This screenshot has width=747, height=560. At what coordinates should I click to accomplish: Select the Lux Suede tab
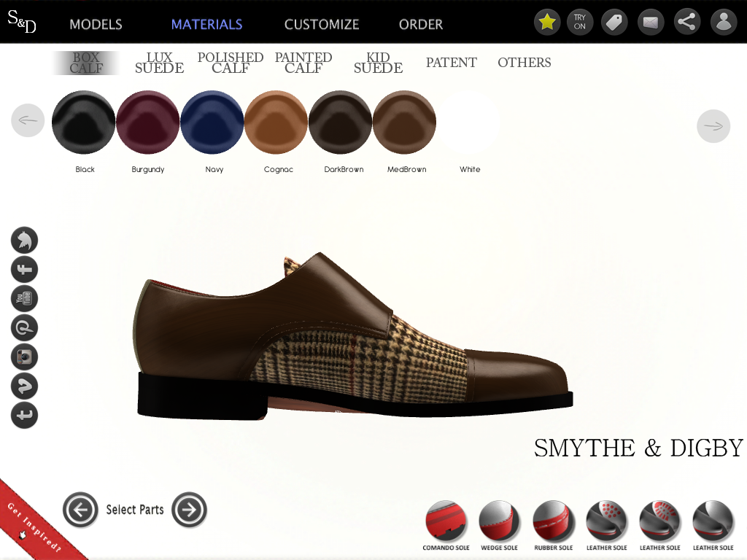coord(159,63)
